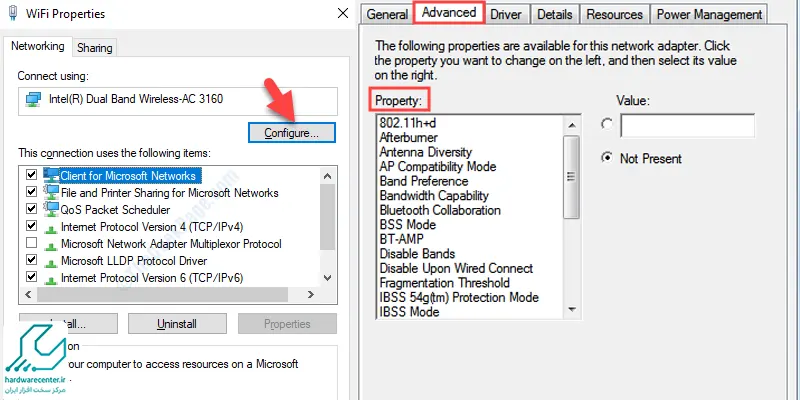Select Bluetooth Collaboration property

(440, 210)
